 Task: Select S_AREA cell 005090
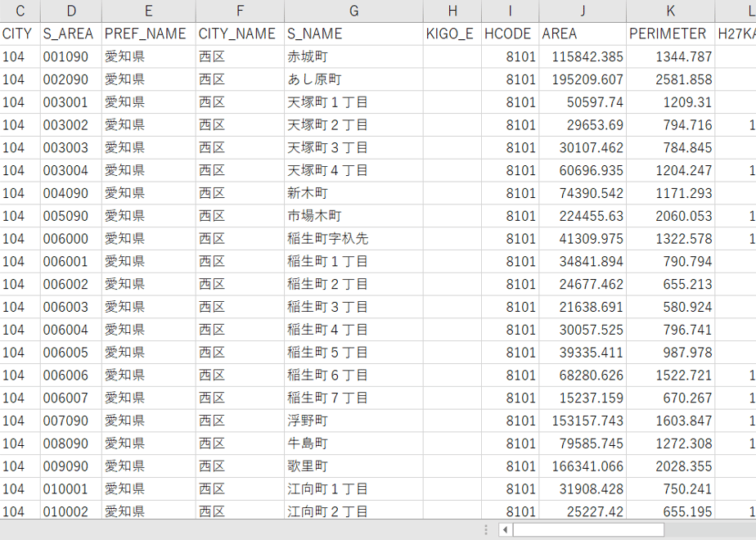[71, 216]
